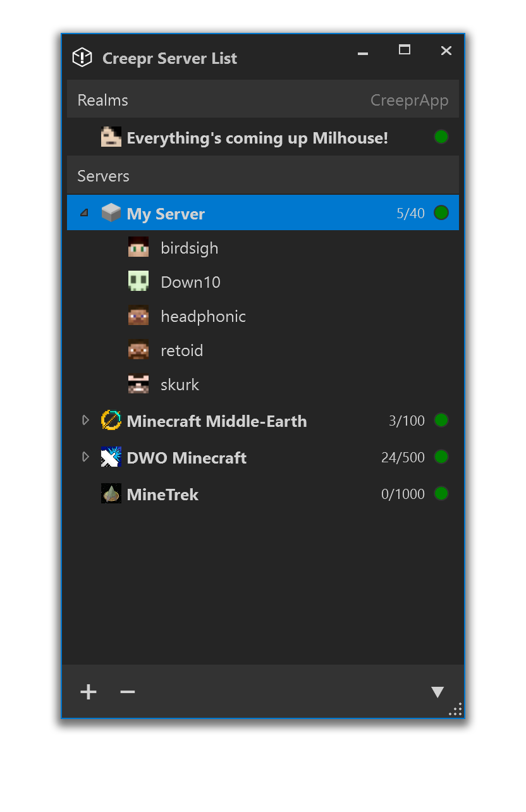Select the Minecraft Middle-Earth server name
This screenshot has width=526, height=812.
(217, 421)
